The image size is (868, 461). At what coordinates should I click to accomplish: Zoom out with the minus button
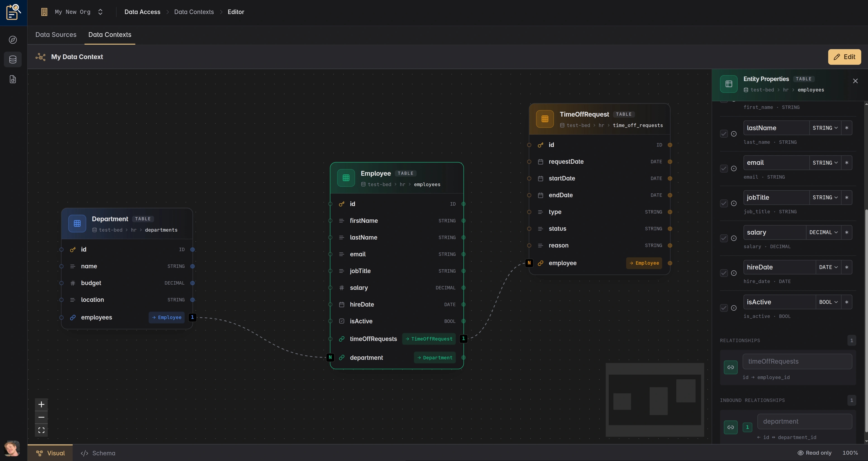tap(41, 417)
